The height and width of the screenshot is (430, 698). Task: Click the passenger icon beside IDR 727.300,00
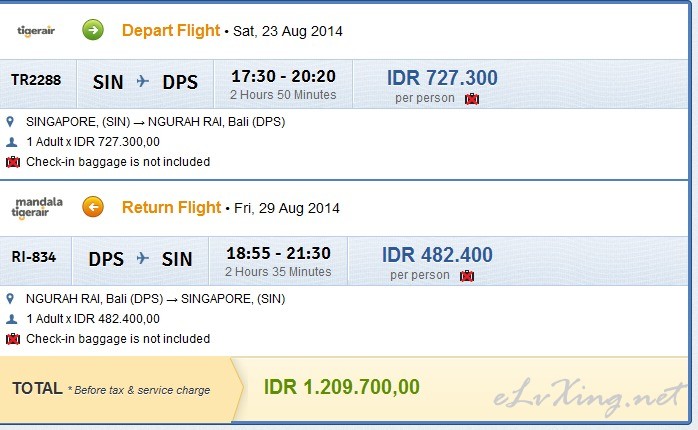click(11, 142)
